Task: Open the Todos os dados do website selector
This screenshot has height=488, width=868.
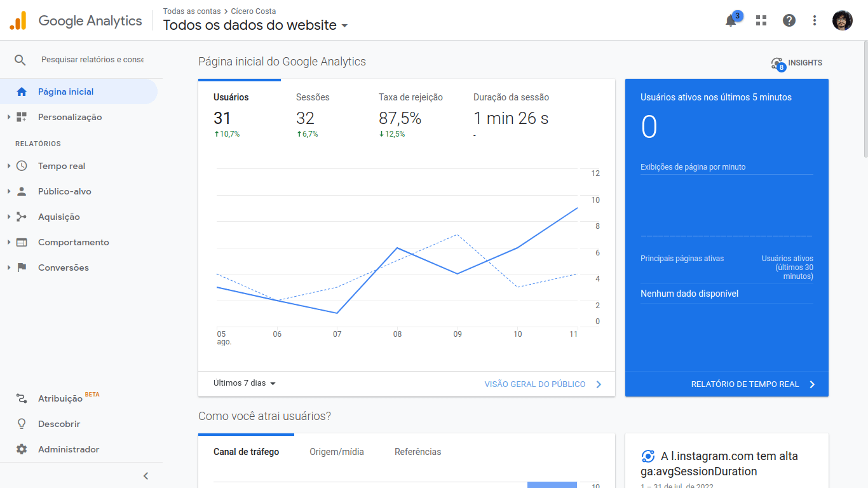Action: click(255, 25)
